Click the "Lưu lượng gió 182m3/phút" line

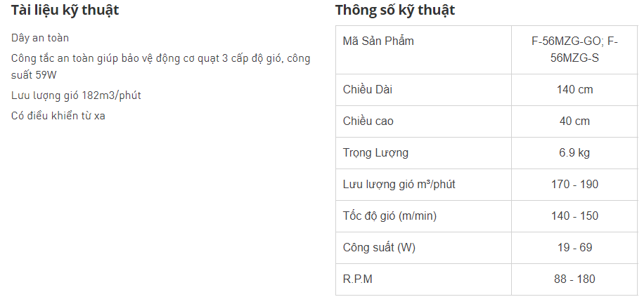click(71, 95)
